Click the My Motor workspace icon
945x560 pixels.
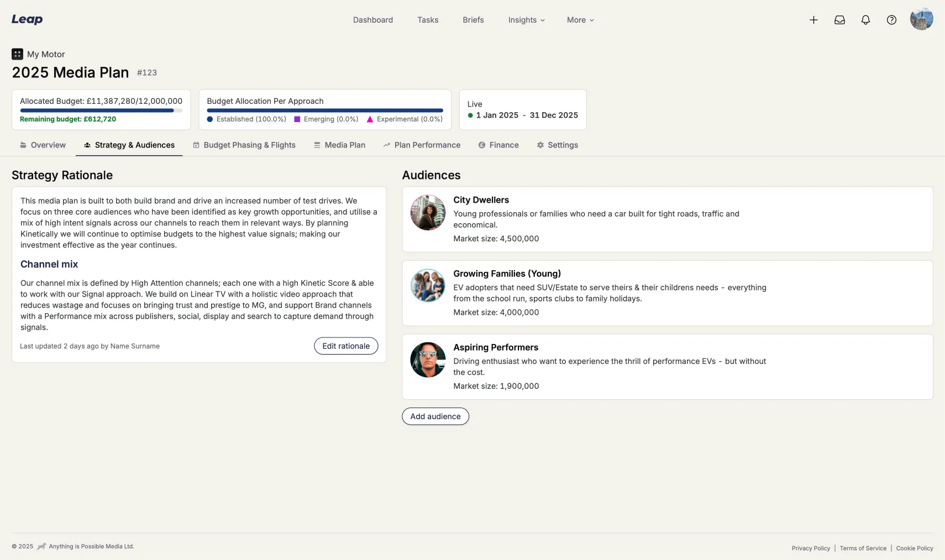click(x=17, y=54)
